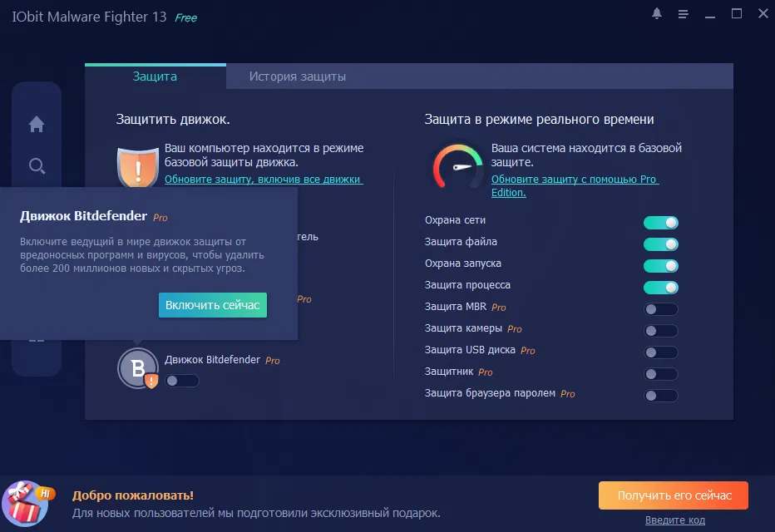Open the Home sidebar icon
The width and height of the screenshot is (775, 532).
click(37, 124)
